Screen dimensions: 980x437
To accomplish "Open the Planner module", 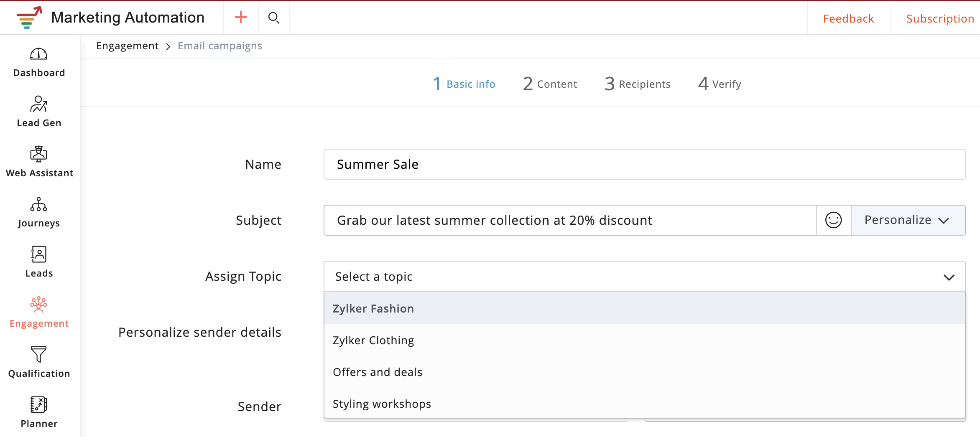I will 39,412.
